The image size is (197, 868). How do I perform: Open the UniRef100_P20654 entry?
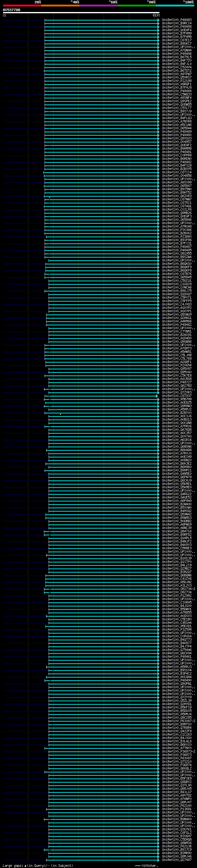click(177, 365)
